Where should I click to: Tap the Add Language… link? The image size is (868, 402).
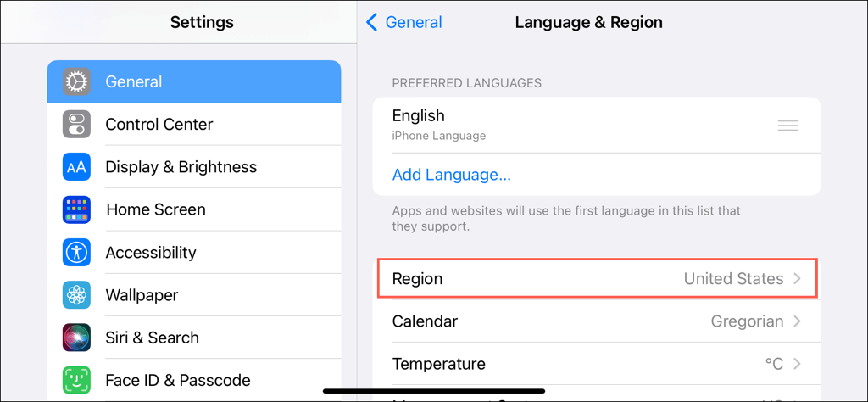click(x=451, y=175)
